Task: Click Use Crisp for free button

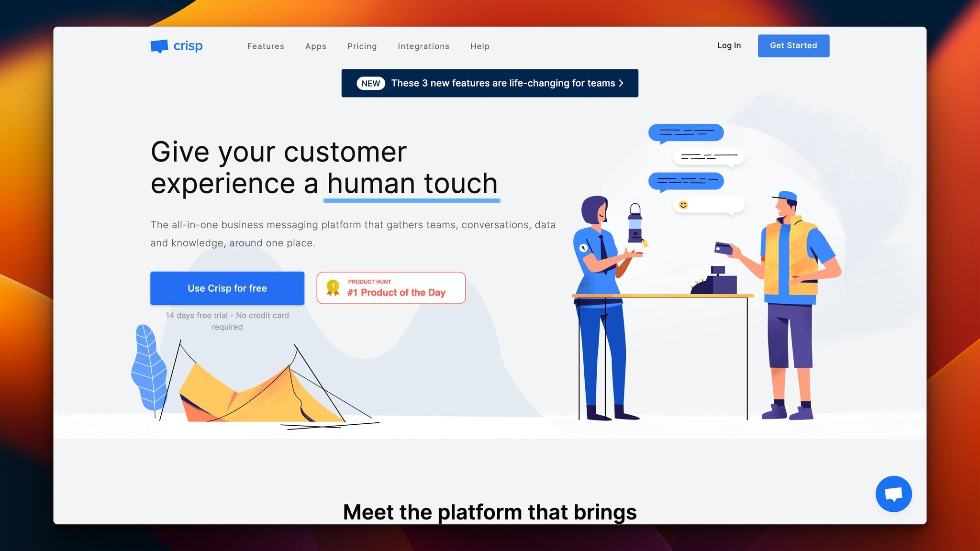Action: click(x=227, y=287)
